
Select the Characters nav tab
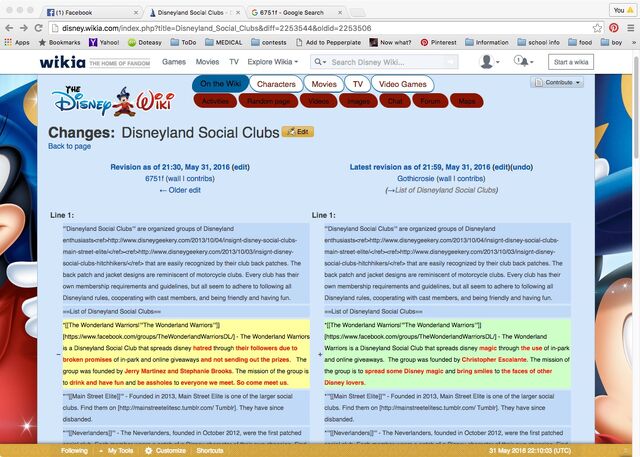pos(276,84)
